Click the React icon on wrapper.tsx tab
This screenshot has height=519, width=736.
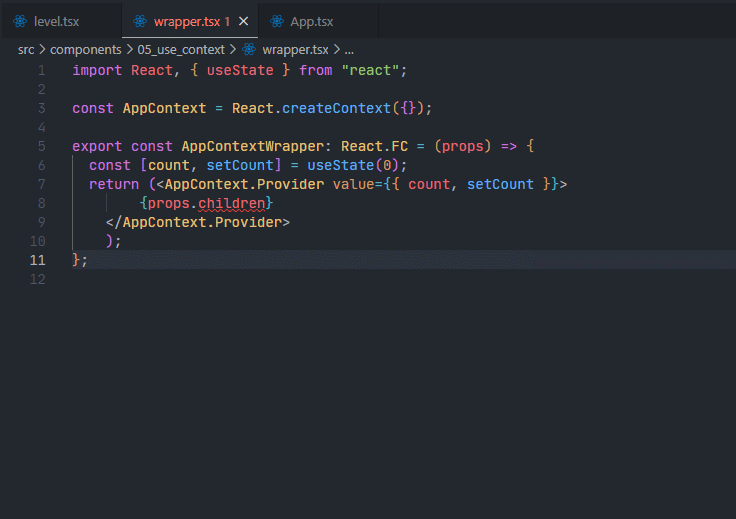point(139,21)
